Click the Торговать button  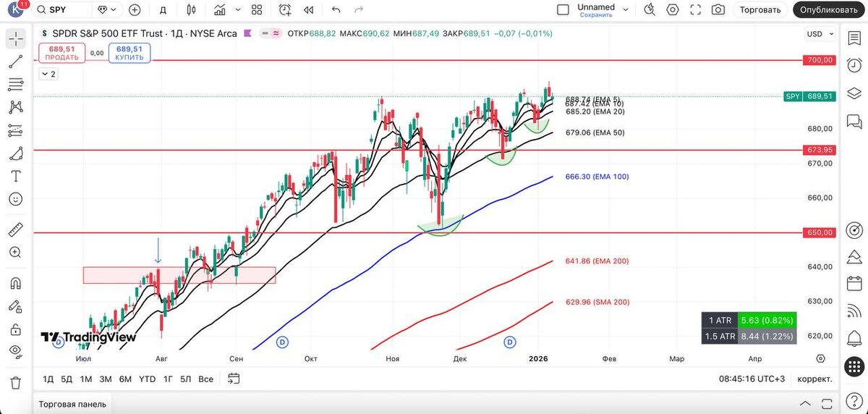point(760,9)
